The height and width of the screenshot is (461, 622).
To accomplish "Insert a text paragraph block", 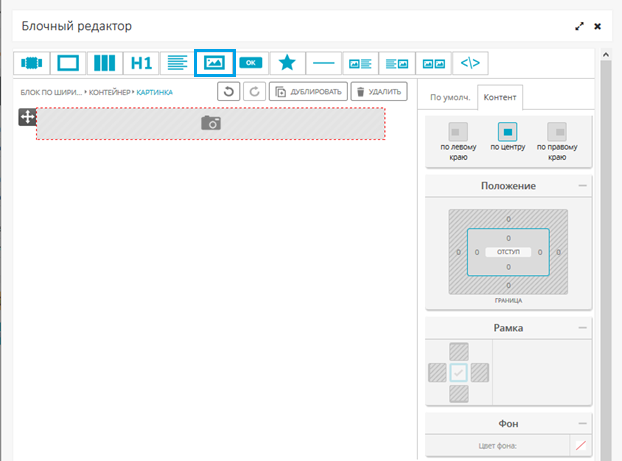I will point(178,63).
